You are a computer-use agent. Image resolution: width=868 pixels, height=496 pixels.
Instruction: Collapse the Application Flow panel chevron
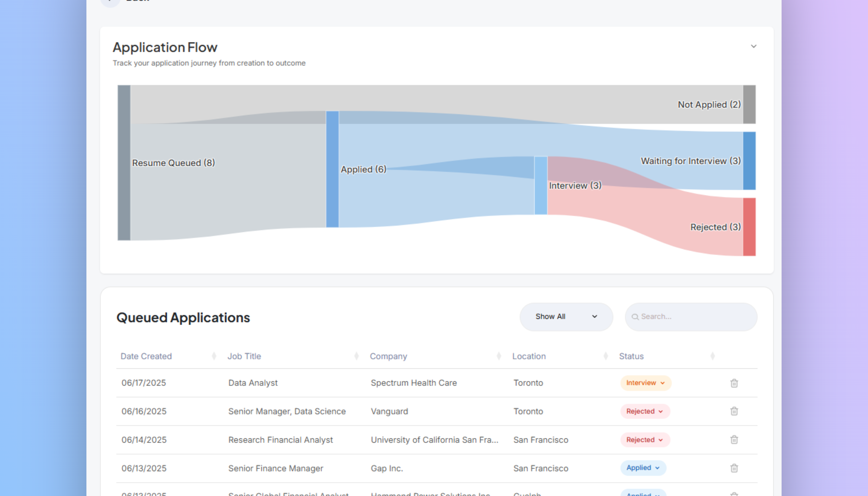[x=753, y=46]
